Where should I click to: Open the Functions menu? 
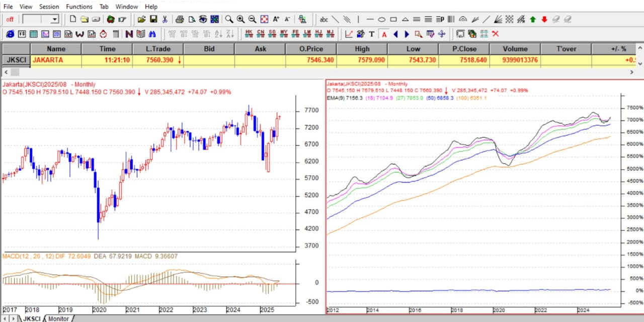(x=79, y=7)
